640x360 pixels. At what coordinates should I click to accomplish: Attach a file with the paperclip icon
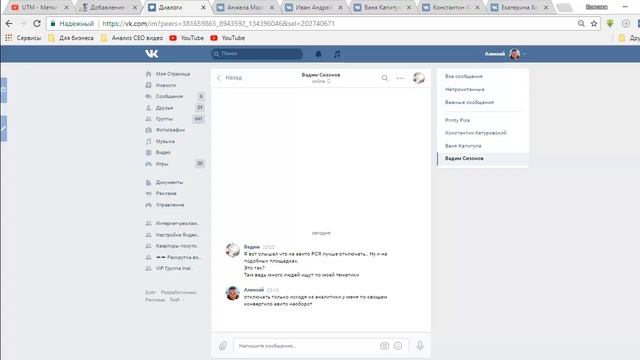click(223, 346)
